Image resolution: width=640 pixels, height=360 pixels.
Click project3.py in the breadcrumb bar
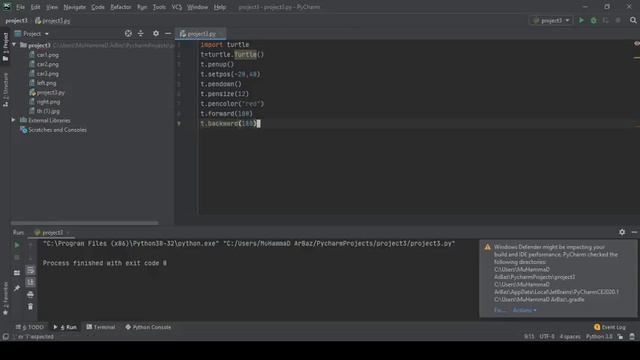pos(53,20)
